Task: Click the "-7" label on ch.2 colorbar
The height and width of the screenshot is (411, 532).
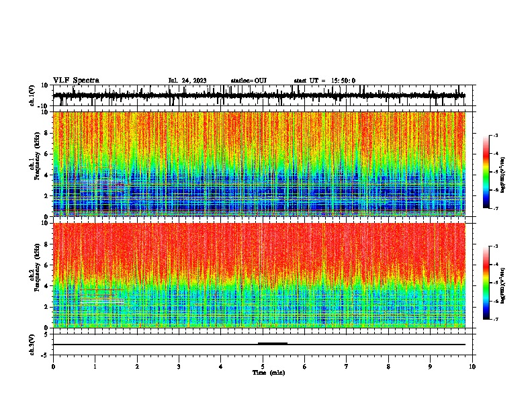Action: 495,320
